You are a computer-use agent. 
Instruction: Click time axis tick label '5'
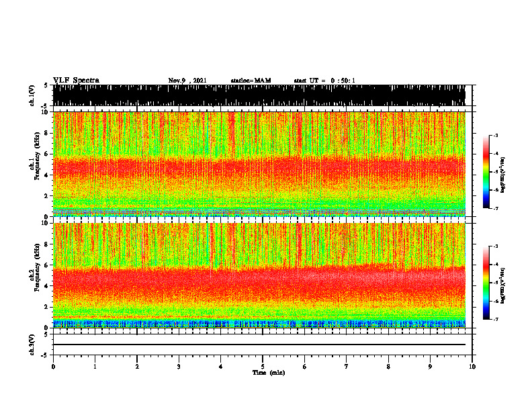(x=263, y=367)
